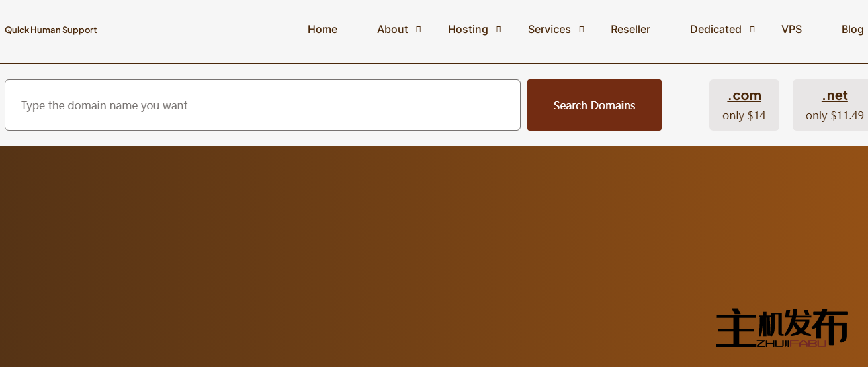Click the Quick Human Support text
The image size is (868, 367).
point(51,30)
